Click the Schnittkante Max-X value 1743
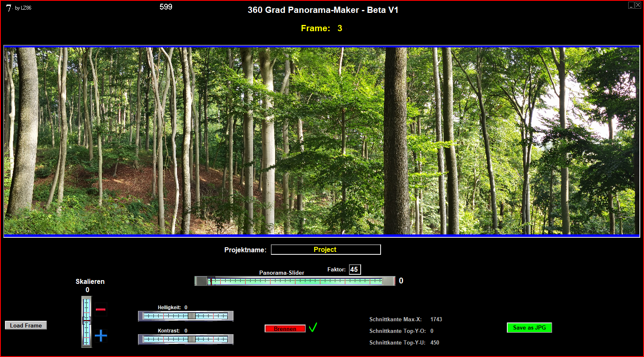Viewport: 644px width, 357px height. point(436,319)
